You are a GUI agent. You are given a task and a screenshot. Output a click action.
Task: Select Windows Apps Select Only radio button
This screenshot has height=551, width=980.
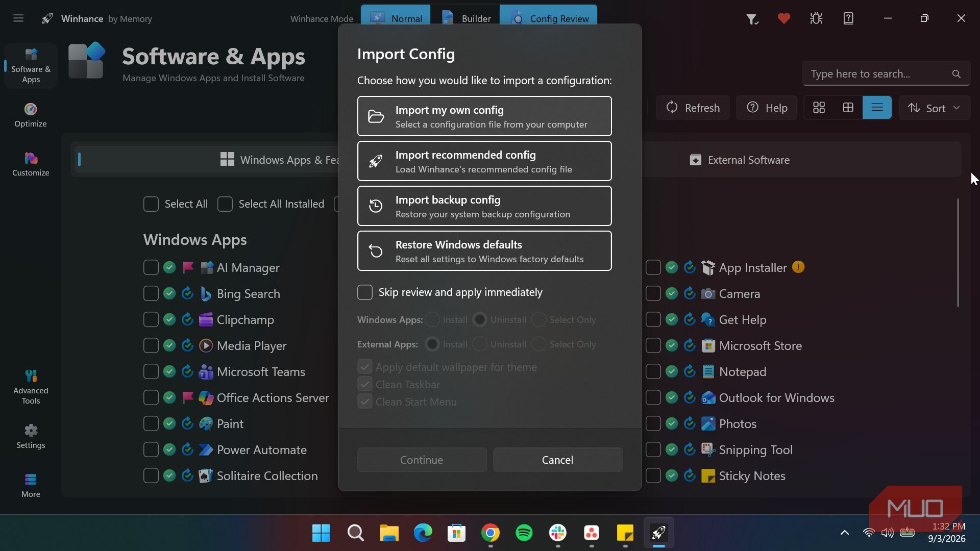539,320
